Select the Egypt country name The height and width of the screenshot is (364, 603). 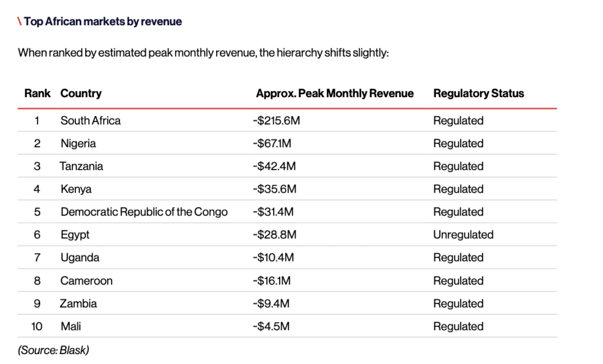pos(75,235)
